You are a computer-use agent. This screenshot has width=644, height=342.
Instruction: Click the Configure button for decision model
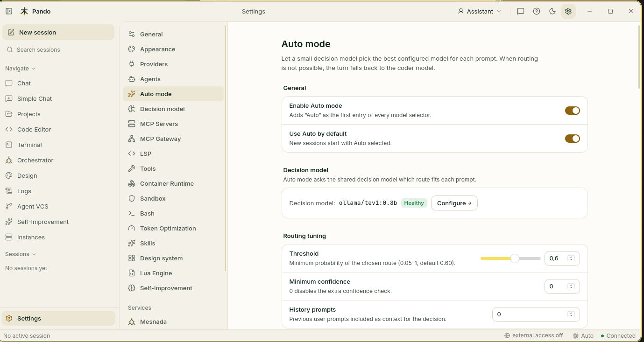[x=454, y=203]
